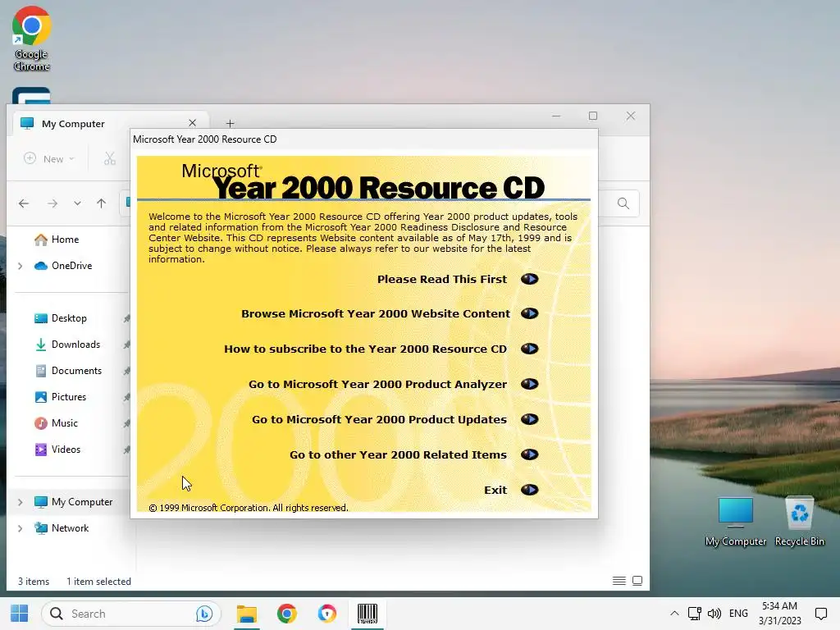
Task: Open Music folder in navigation pane
Action: point(57,423)
